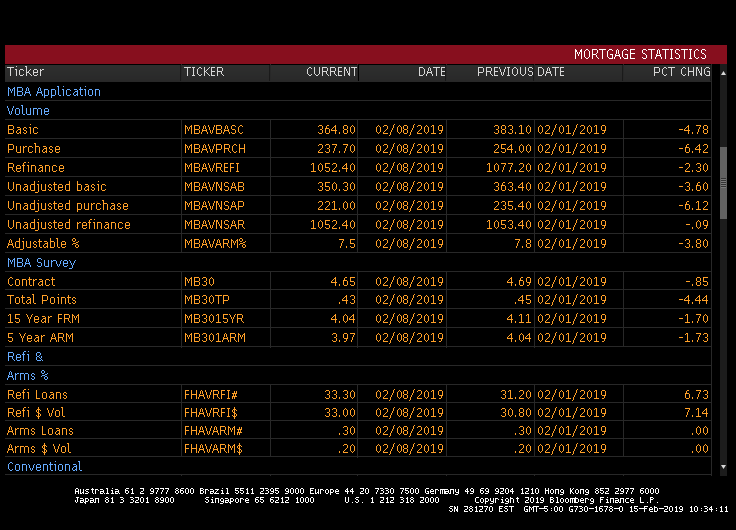
Task: Click ticker FHAVARM$
Action: tap(213, 449)
